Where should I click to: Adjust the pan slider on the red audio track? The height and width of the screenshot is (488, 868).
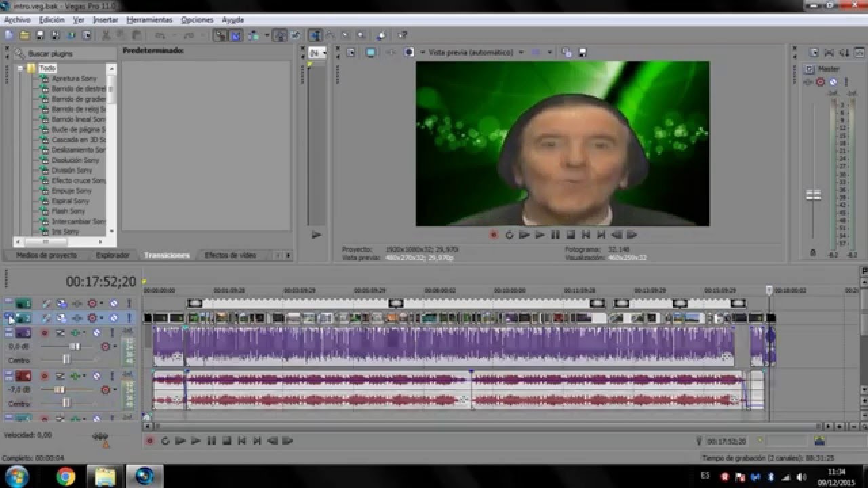tap(66, 403)
